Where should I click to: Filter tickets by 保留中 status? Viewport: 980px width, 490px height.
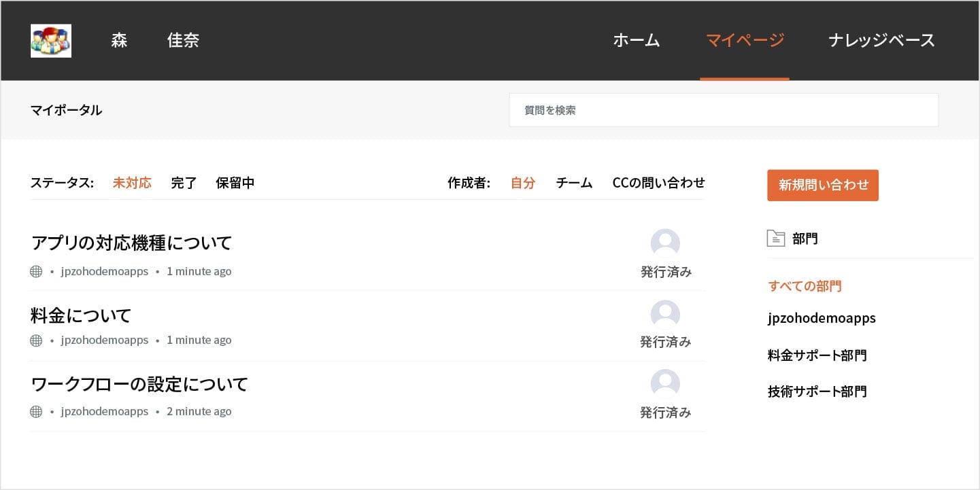click(235, 183)
